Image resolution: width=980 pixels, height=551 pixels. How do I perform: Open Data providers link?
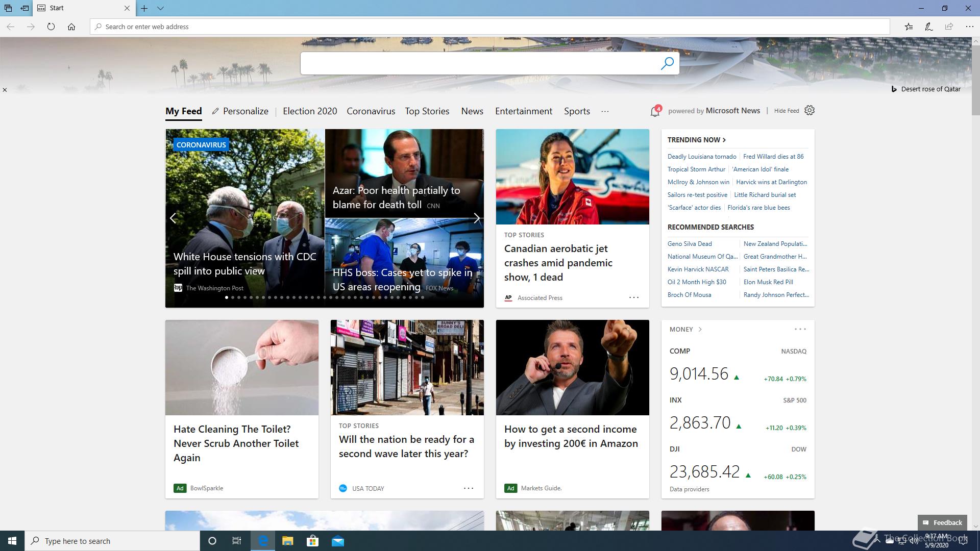click(x=689, y=489)
